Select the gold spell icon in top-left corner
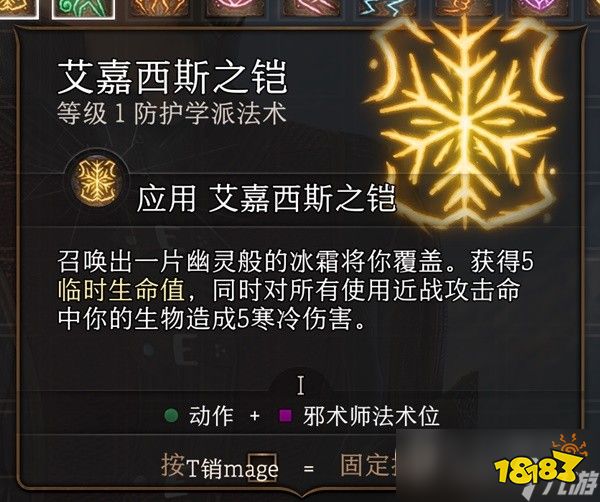This screenshot has height=502, width=600. click(x=18, y=8)
